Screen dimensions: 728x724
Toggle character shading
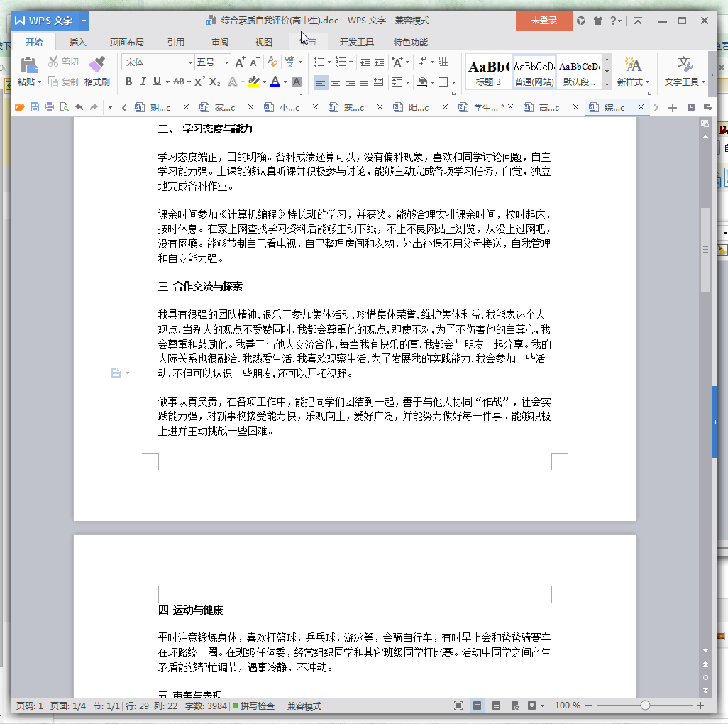(x=297, y=82)
